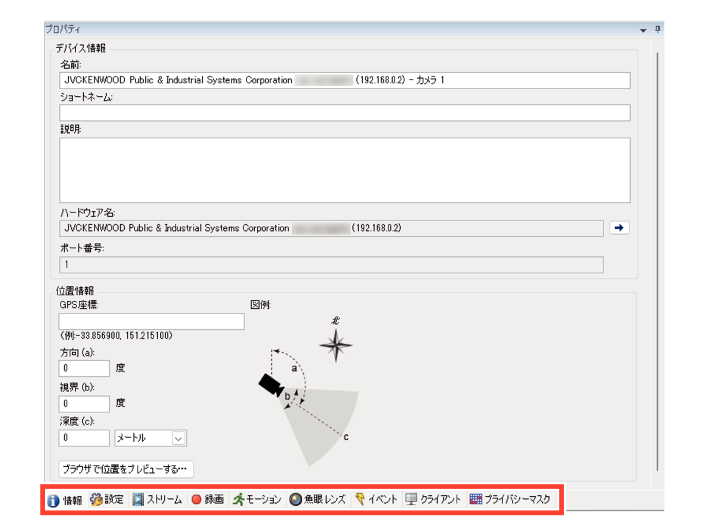Click the blue info icon on 情報 tab

coord(53,498)
